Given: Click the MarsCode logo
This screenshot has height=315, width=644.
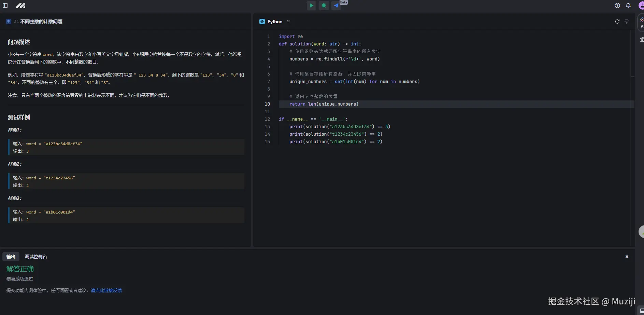Looking at the screenshot, I should coord(20,5).
